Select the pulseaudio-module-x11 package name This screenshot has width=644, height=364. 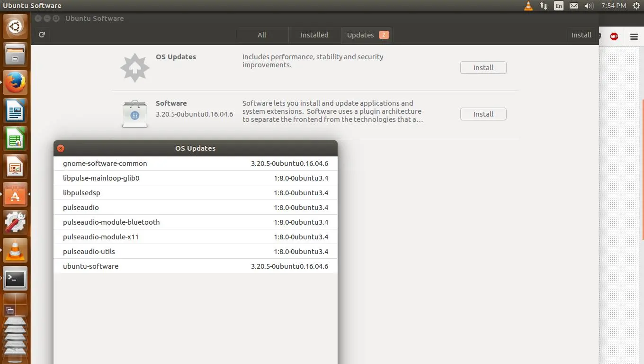click(101, 237)
